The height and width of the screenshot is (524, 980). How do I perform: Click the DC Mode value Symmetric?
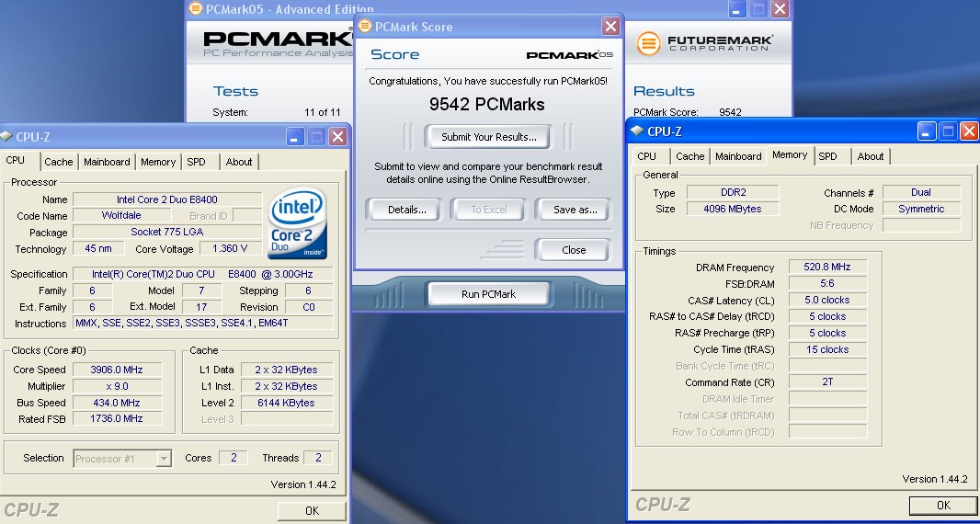(921, 209)
